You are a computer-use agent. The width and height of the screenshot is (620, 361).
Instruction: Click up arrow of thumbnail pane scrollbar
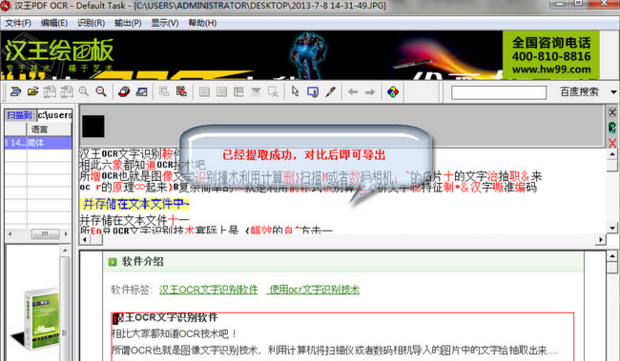click(x=65, y=251)
